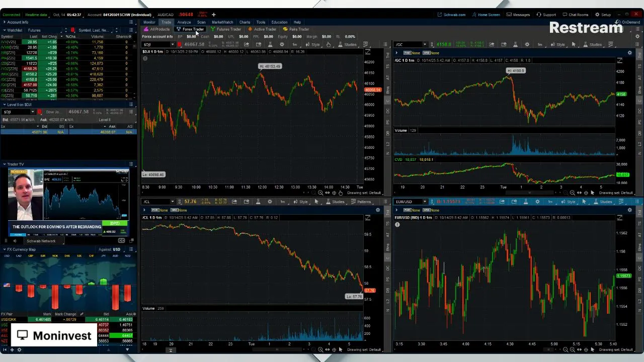Open Studies on the $DJI chart
The image size is (644, 362).
coord(348,44)
